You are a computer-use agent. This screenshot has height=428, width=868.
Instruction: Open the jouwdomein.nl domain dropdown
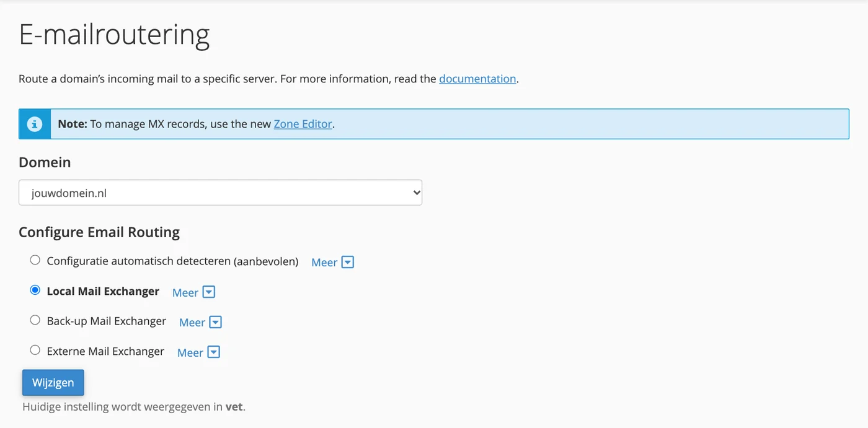(220, 193)
